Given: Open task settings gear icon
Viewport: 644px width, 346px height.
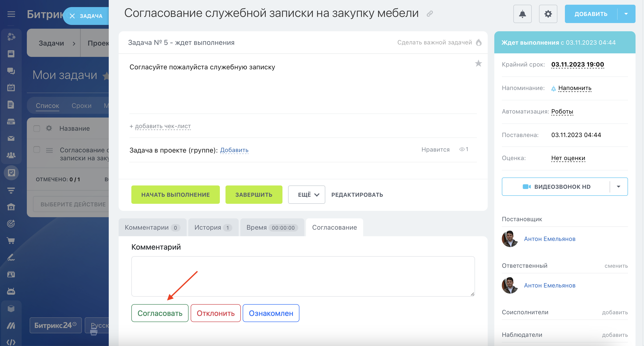Looking at the screenshot, I should [x=548, y=14].
